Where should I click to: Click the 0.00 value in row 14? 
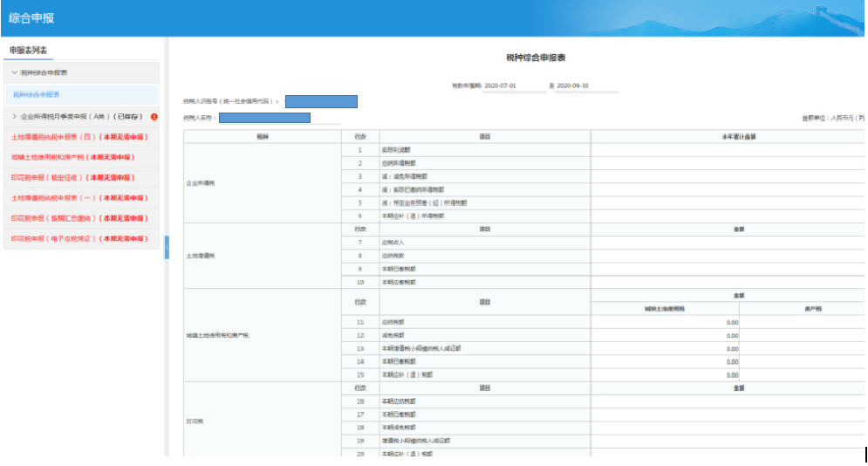coord(733,362)
